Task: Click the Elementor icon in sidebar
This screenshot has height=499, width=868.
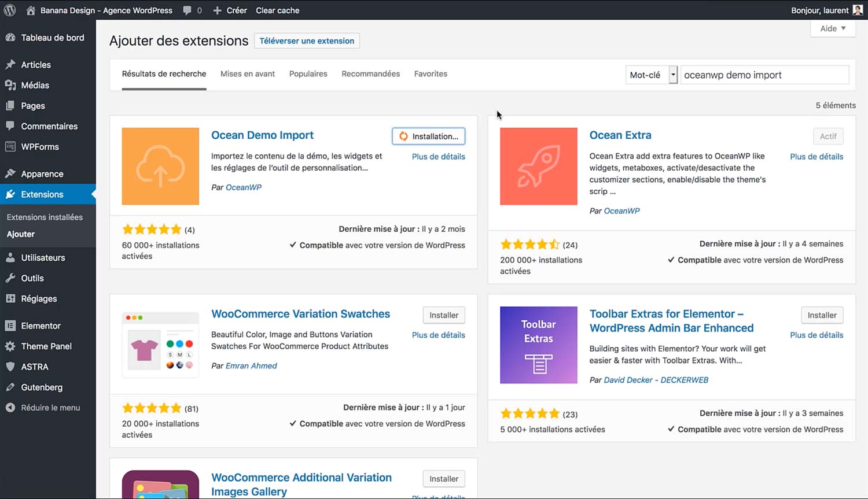Action: coord(10,326)
